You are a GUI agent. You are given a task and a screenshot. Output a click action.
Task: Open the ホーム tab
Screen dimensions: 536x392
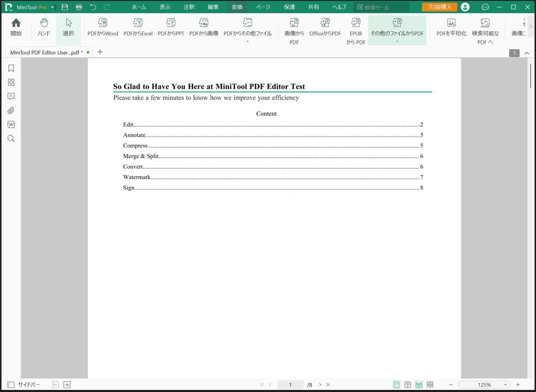click(139, 7)
